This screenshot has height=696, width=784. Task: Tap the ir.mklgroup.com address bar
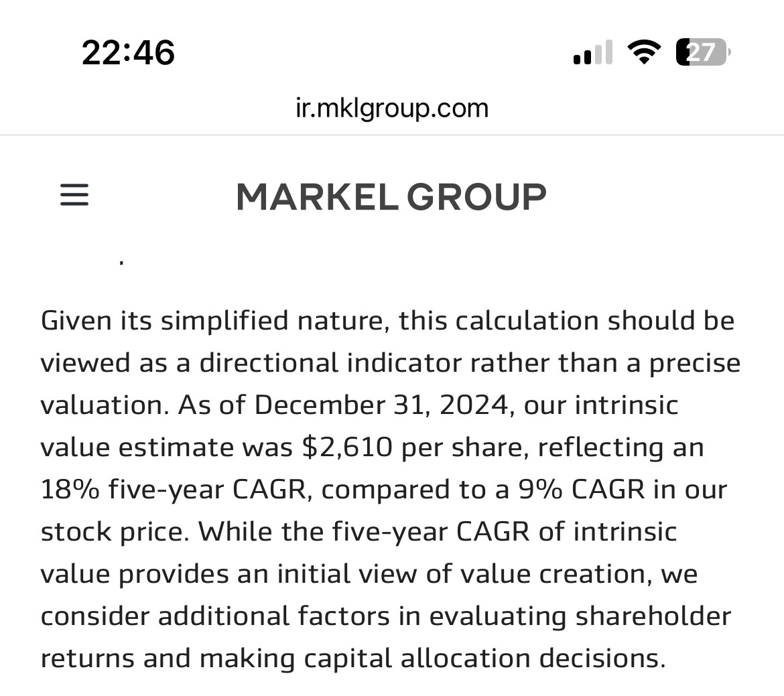click(392, 108)
